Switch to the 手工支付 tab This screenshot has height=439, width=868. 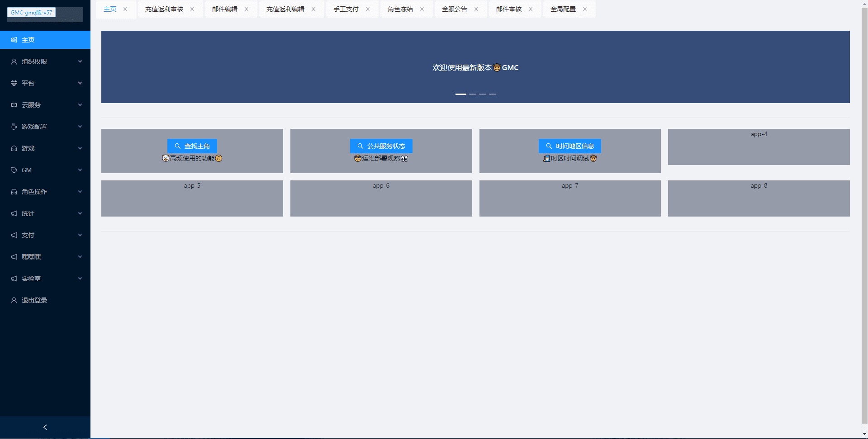point(346,9)
